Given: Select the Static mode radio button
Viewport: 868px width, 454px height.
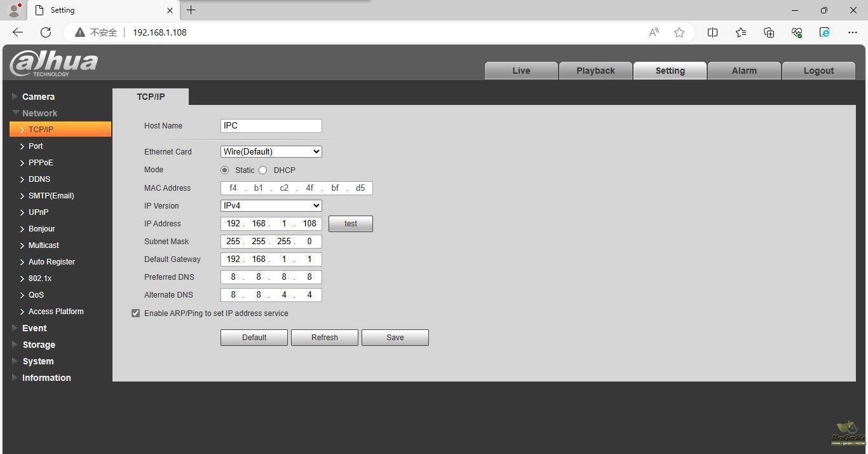Looking at the screenshot, I should coord(225,170).
